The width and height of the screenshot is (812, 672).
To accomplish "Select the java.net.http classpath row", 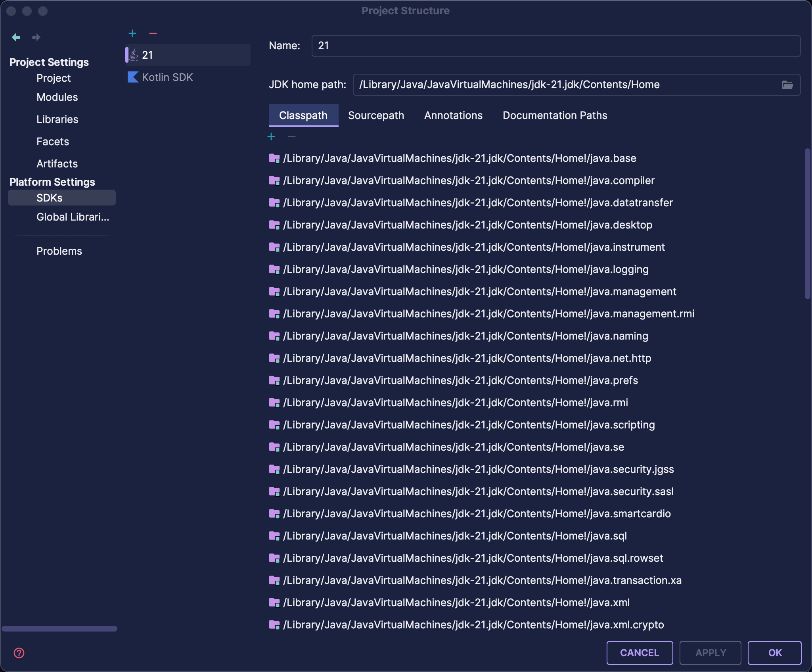I will pos(534,358).
